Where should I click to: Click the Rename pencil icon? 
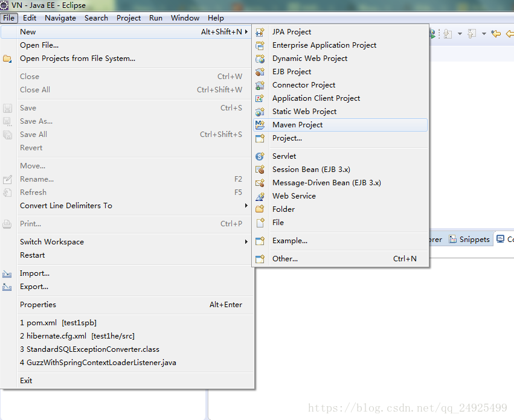7,180
